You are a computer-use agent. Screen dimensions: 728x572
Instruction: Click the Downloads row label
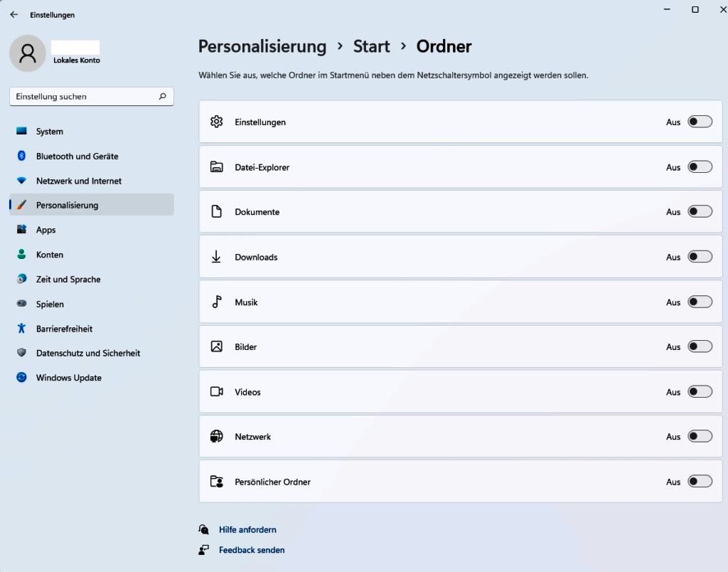(x=256, y=257)
